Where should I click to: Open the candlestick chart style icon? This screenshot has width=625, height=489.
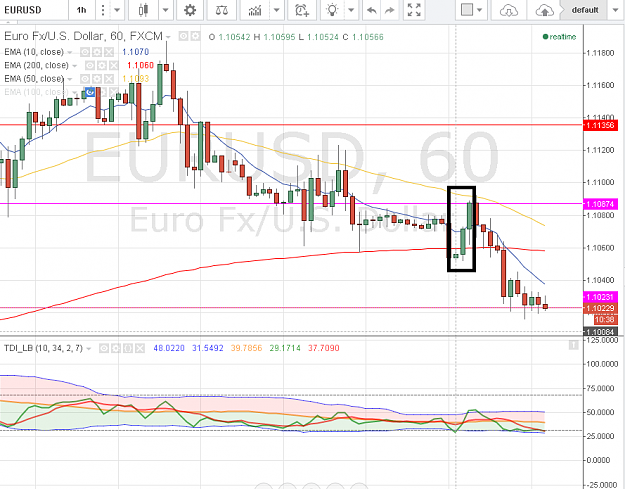[x=143, y=10]
